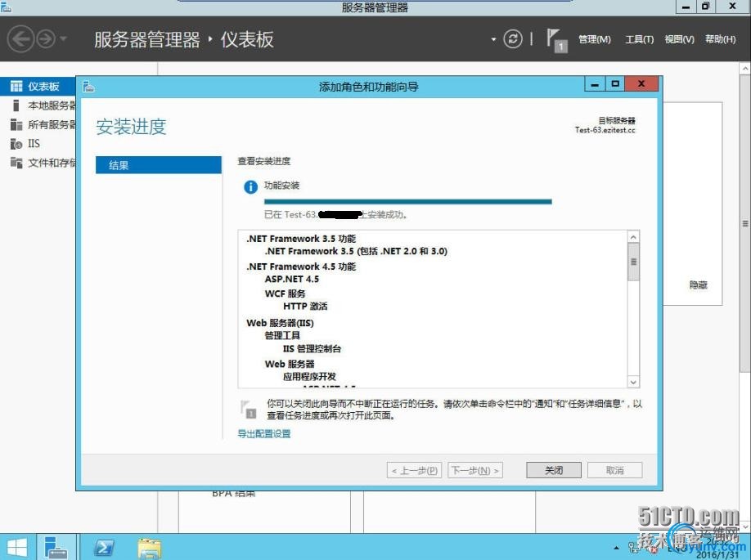The image size is (751, 560).
Task: Click the blue info icon beside 功能安装
Action: click(x=250, y=186)
